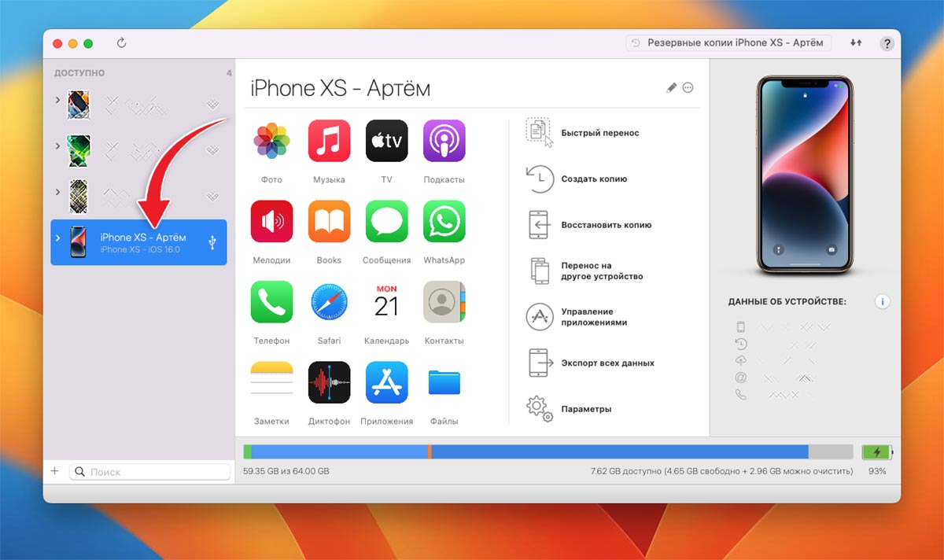Open Параметры settings option
Screen dimensions: 944x560
click(569, 409)
